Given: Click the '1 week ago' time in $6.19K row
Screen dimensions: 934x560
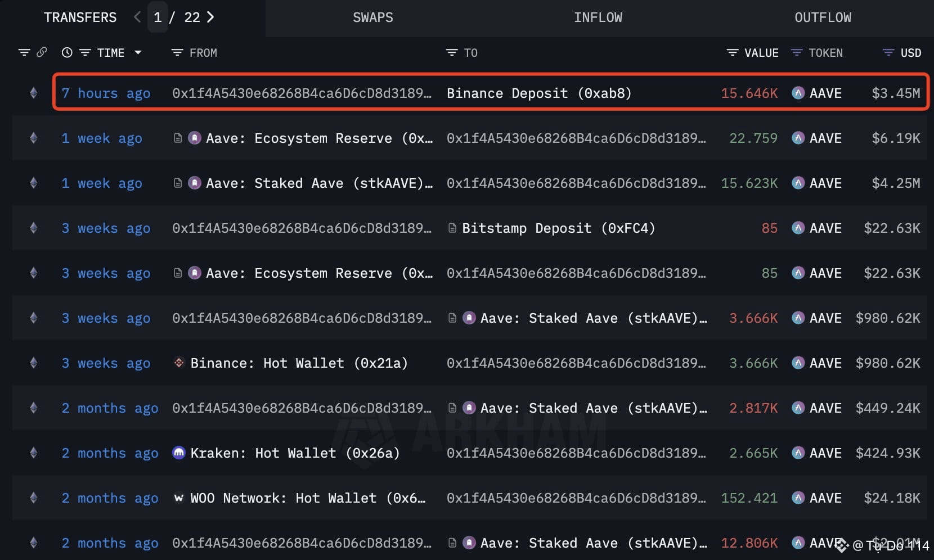Looking at the screenshot, I should 102,138.
